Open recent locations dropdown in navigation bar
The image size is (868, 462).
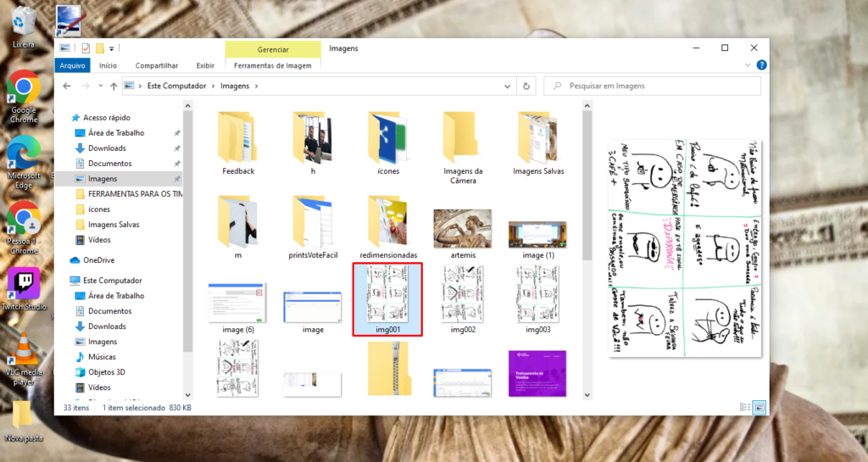(99, 86)
